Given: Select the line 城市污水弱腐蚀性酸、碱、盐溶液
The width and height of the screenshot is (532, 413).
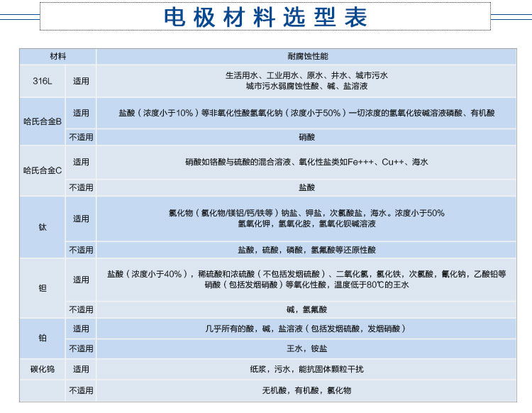Looking at the screenshot, I should tap(306, 86).
